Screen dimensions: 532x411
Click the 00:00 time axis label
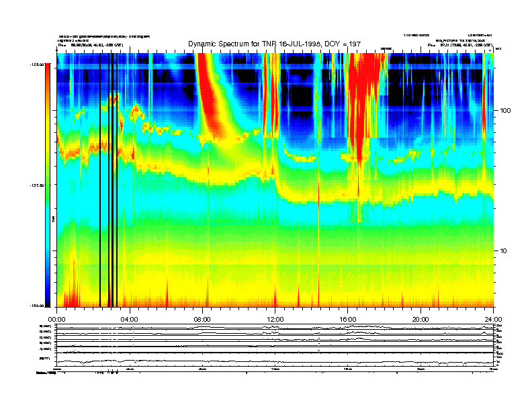[56, 320]
